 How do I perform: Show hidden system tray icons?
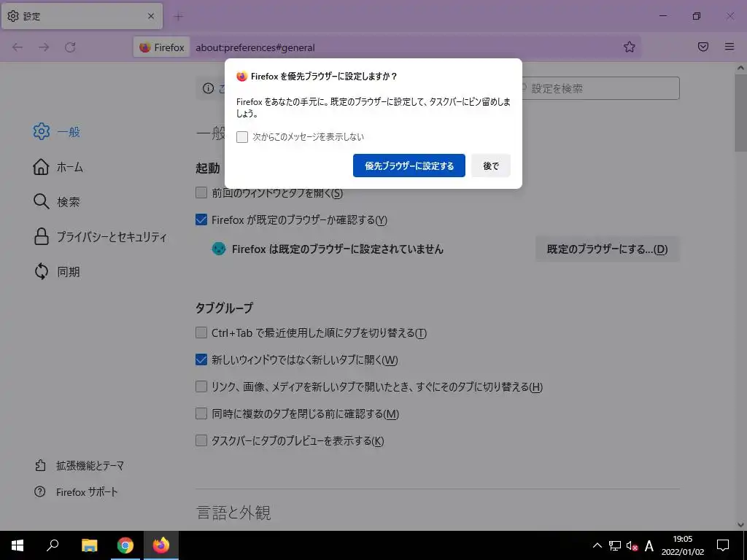tap(597, 545)
